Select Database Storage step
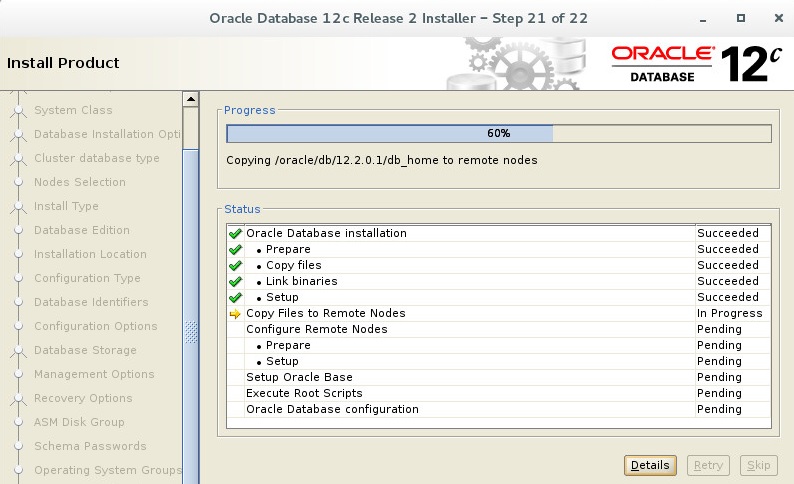This screenshot has width=794, height=484. click(85, 350)
